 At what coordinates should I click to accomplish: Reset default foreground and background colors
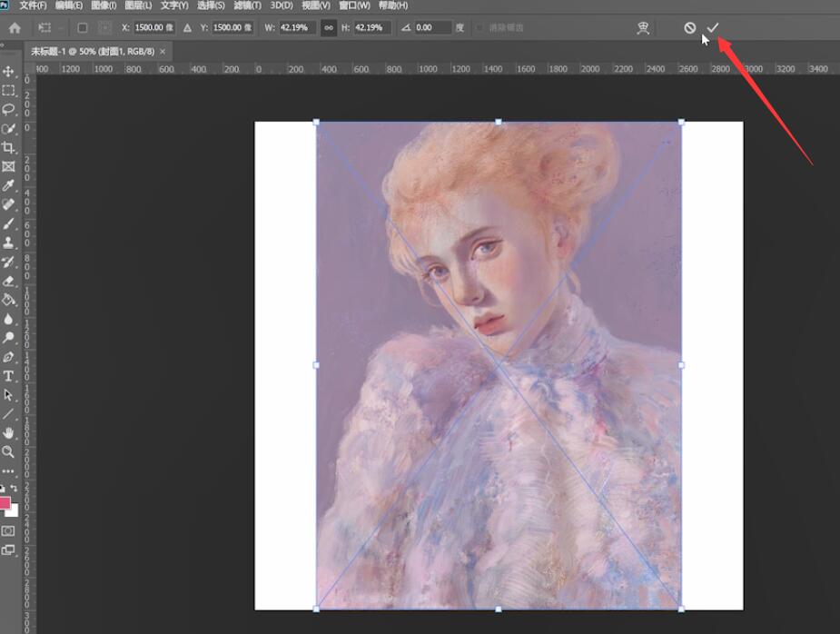(x=3, y=489)
